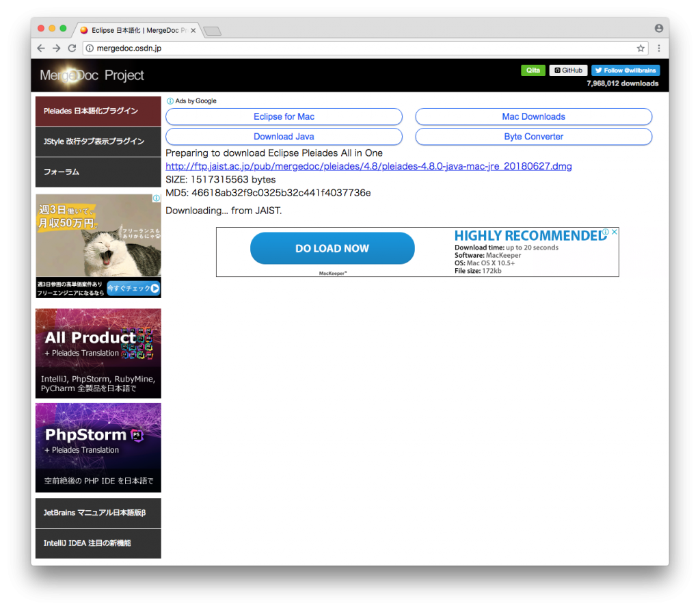The width and height of the screenshot is (700, 610).
Task: Close the Eclipse MergeDoc browser tab
Action: [193, 31]
